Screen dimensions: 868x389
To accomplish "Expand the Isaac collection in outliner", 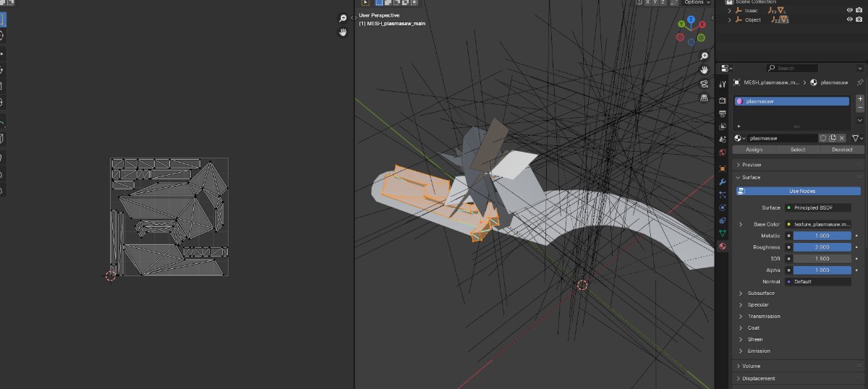I will click(729, 10).
